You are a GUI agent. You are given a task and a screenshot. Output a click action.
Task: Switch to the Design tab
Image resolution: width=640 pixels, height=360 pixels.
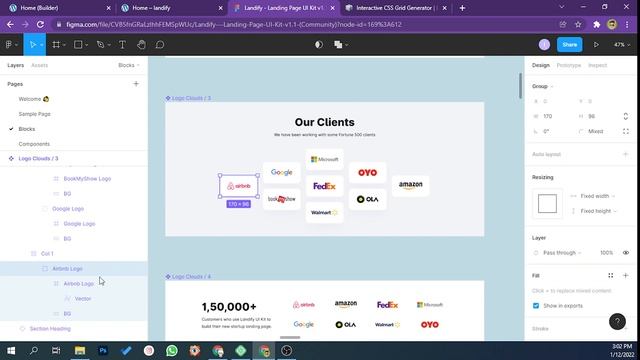tap(540, 65)
